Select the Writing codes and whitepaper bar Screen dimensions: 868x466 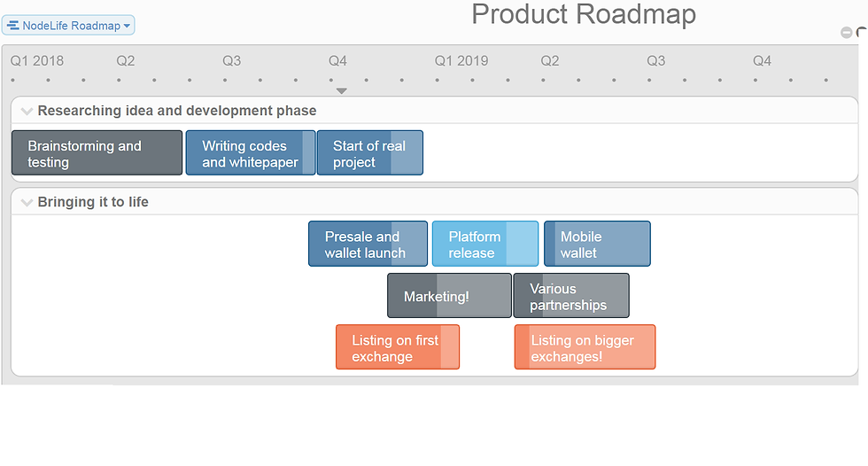click(251, 153)
